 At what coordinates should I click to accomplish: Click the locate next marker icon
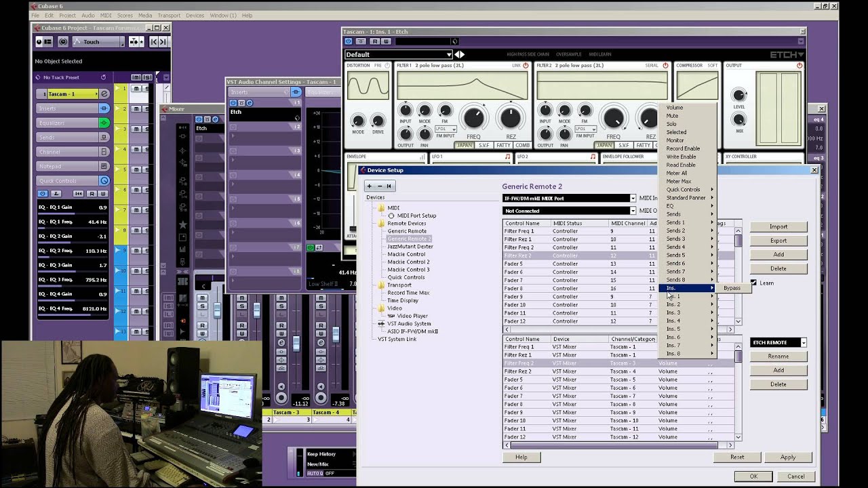pyautogui.click(x=163, y=42)
